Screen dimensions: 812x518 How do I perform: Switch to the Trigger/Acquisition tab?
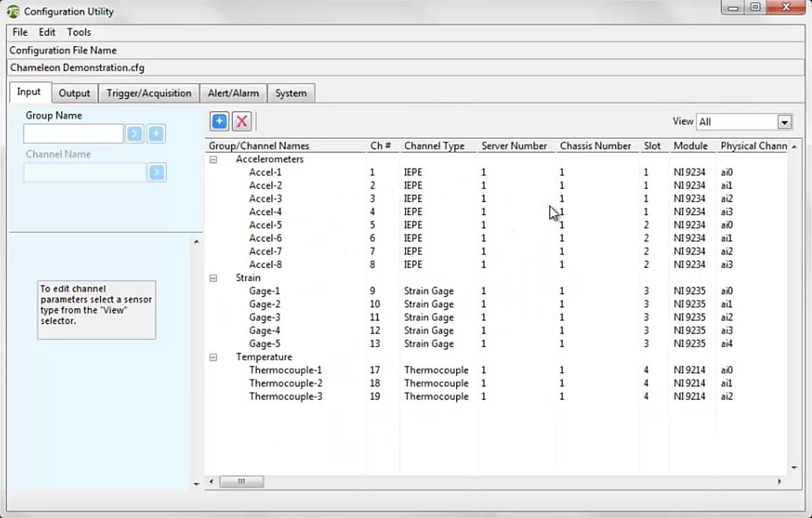[149, 93]
